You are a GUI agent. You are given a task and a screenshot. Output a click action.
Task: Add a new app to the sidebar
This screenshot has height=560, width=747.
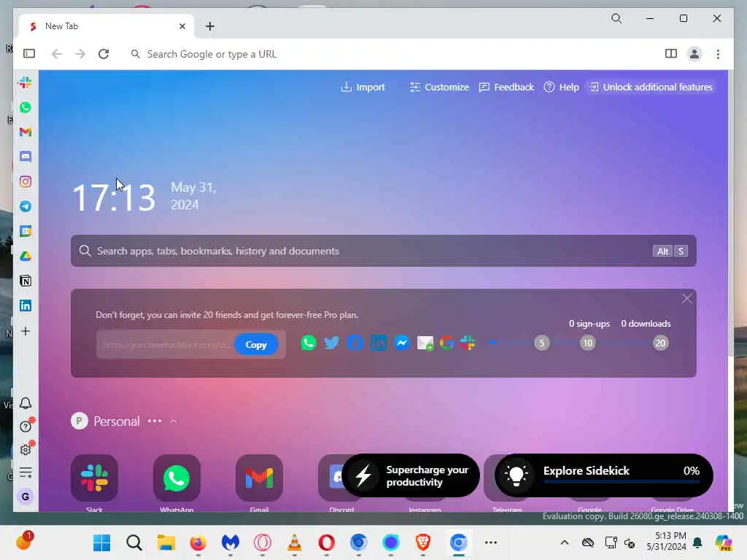pyautogui.click(x=26, y=331)
